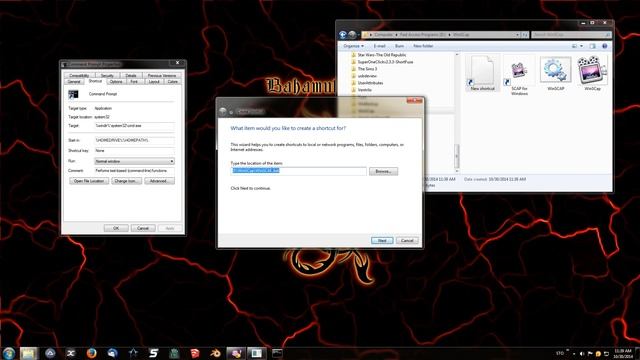This screenshot has width=640, height=360.
Task: Open the Organize menu in Explorer
Action: click(353, 46)
